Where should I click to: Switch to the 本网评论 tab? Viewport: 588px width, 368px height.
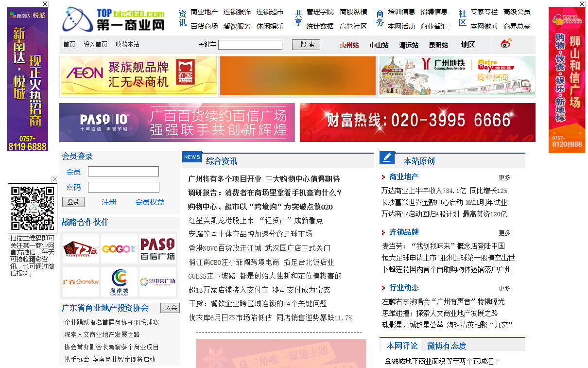click(402, 346)
